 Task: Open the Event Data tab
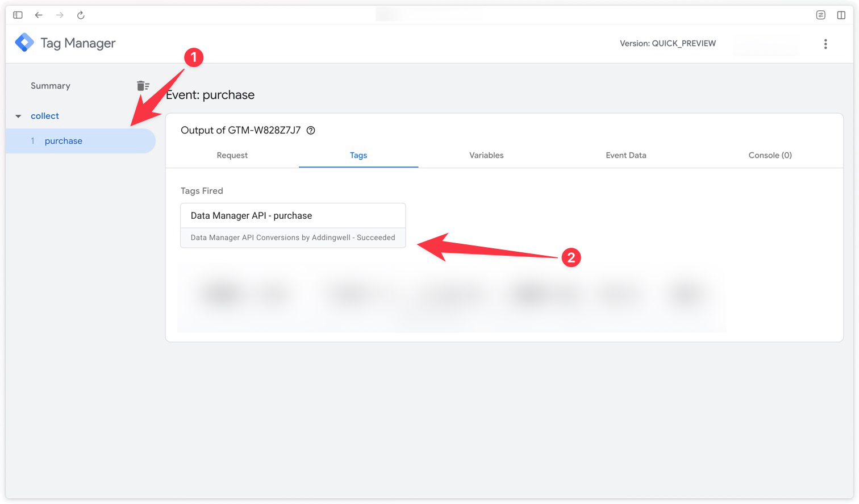pyautogui.click(x=626, y=155)
